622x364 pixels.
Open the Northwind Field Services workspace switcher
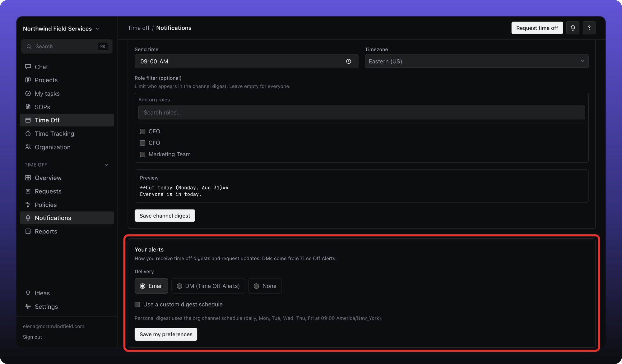click(61, 29)
